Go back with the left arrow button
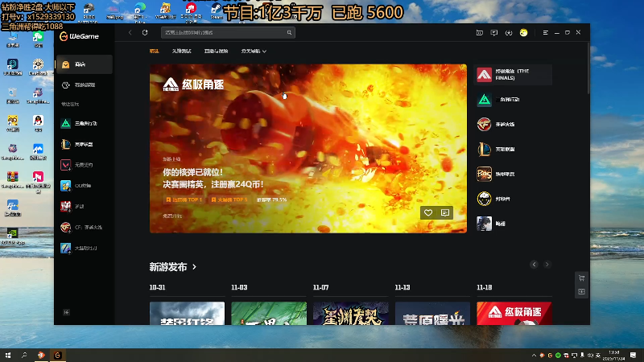Screen dimensions: 644x362 point(130,32)
